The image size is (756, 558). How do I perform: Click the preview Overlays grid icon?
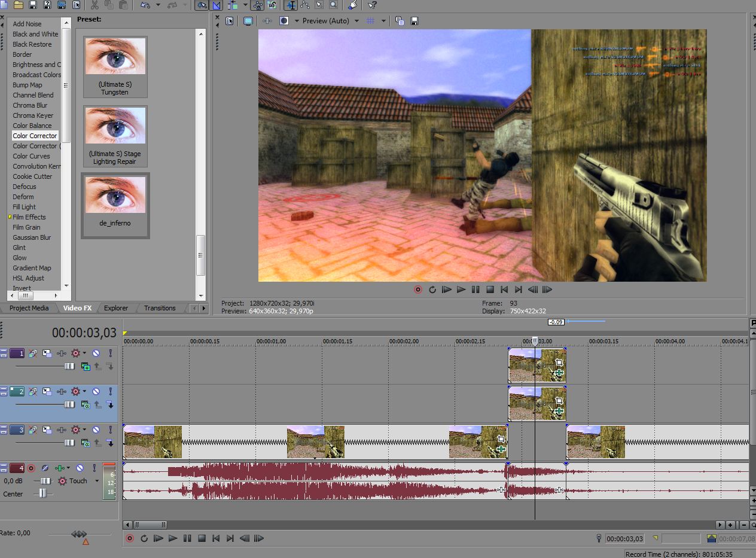point(371,21)
